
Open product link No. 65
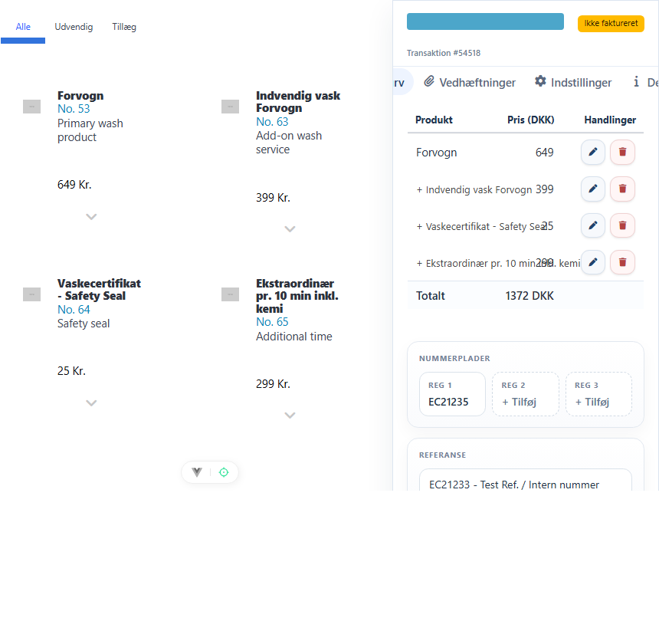click(272, 322)
